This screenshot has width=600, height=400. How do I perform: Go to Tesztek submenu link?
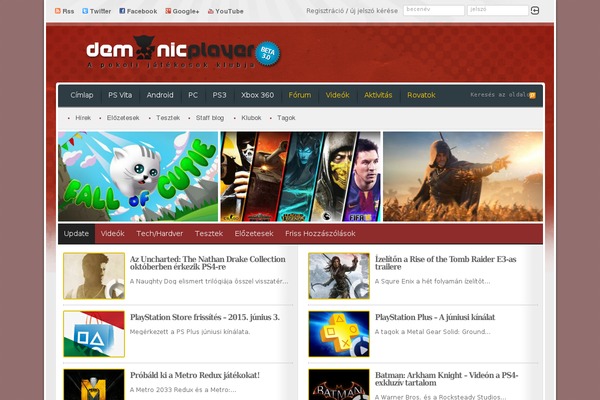168,118
